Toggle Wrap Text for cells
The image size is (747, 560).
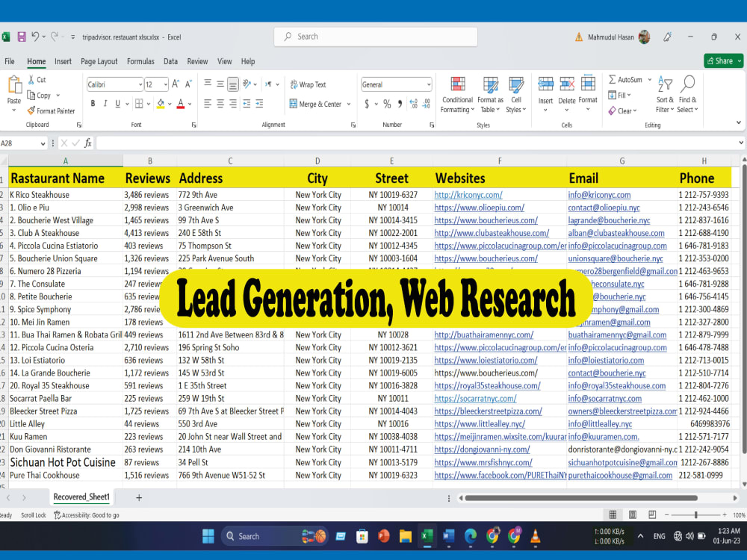(309, 84)
